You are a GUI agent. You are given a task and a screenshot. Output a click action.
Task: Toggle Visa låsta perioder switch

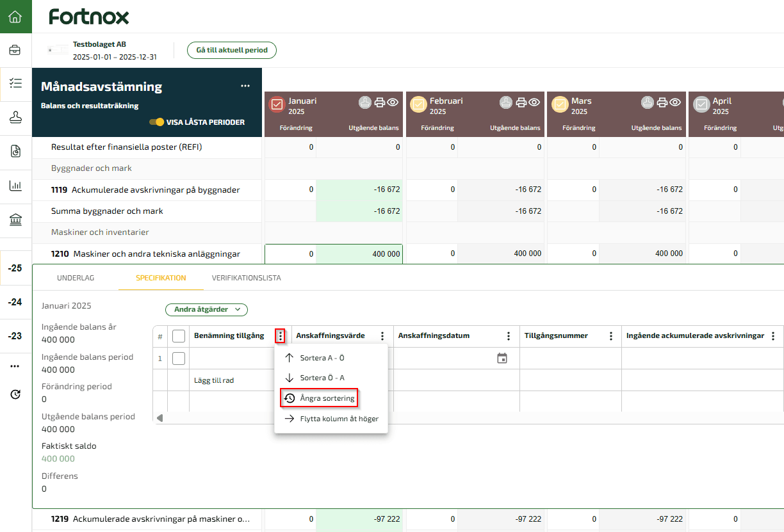156,122
